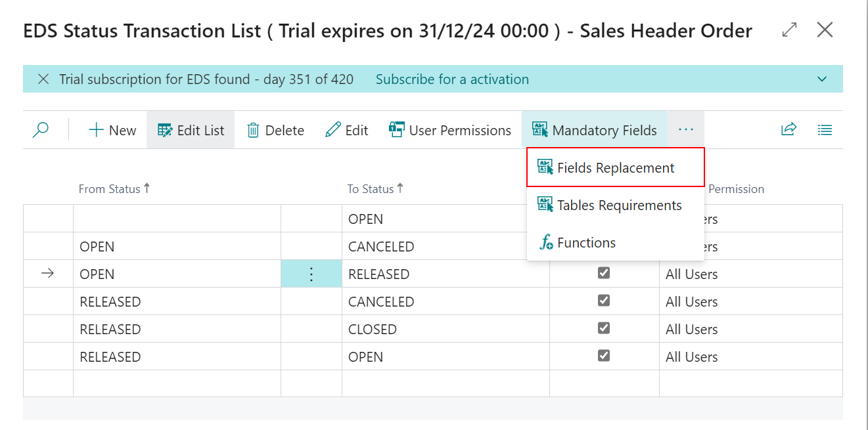Open the search magnifier icon

coord(41,130)
